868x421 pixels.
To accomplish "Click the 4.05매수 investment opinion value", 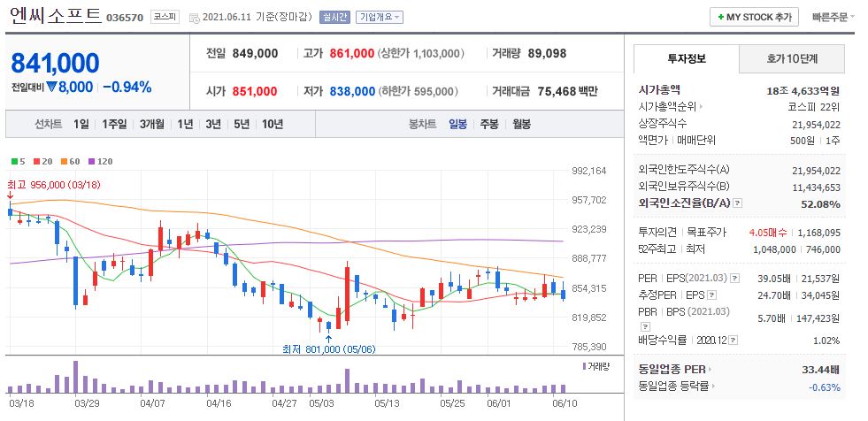I will pos(767,233).
